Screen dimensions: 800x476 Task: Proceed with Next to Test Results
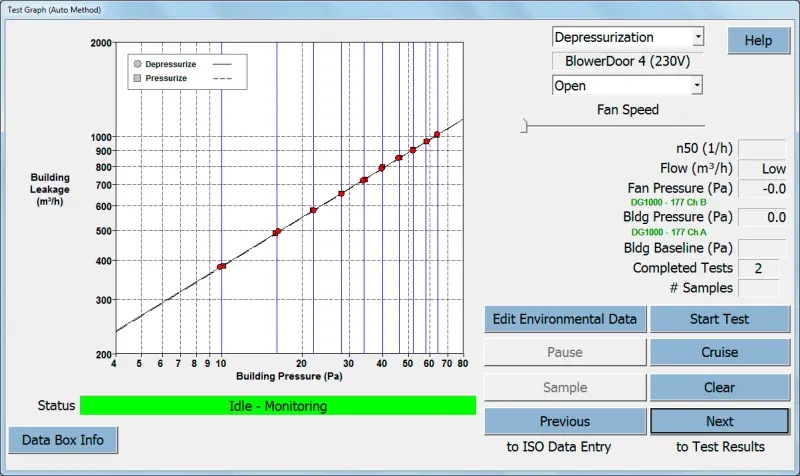click(x=719, y=421)
